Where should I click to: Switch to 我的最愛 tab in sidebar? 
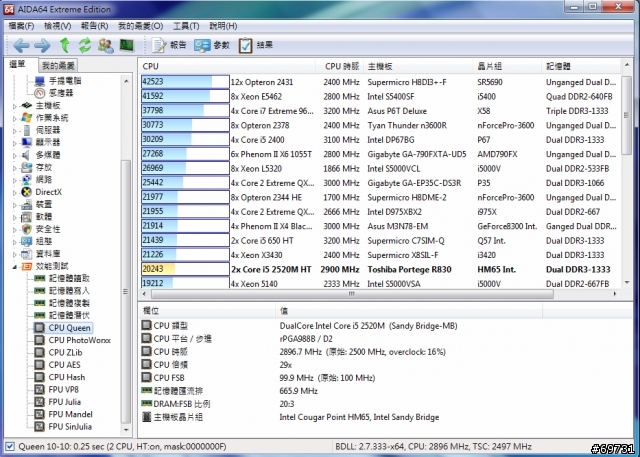58,66
